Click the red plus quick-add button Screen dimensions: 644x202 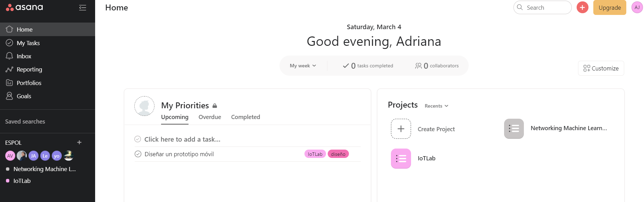(x=582, y=7)
